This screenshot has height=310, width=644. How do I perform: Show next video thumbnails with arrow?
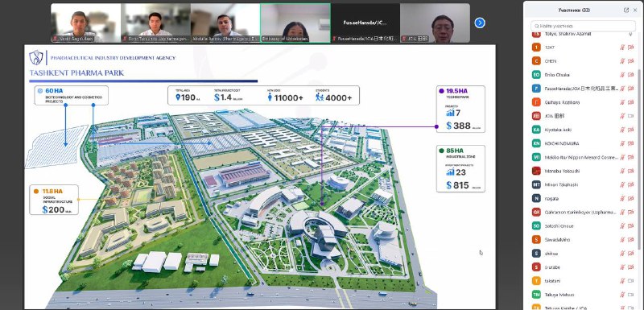[x=479, y=23]
